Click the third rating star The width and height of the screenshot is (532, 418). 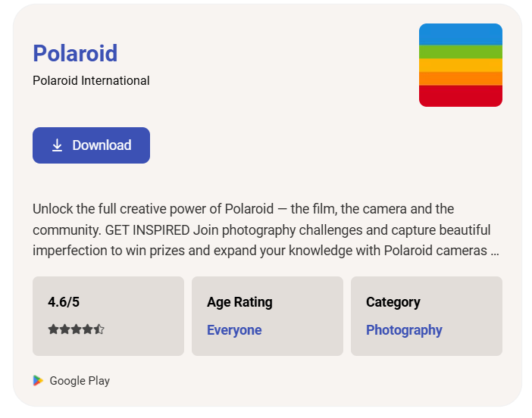[x=76, y=329]
